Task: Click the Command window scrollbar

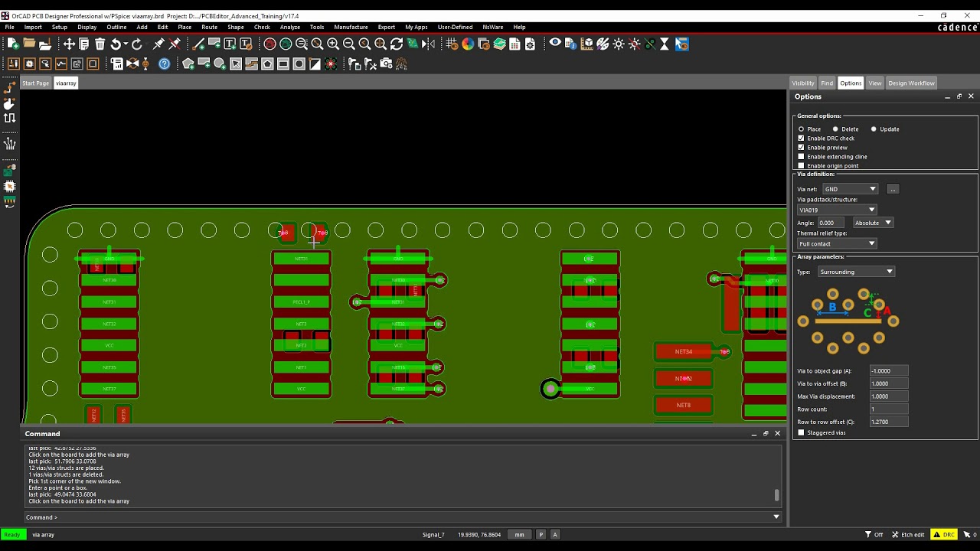Action: [x=777, y=495]
